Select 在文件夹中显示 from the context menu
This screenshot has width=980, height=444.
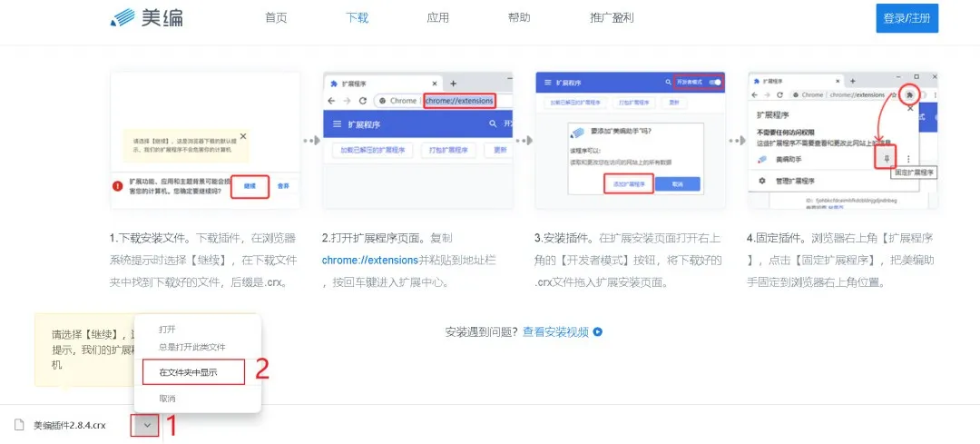193,372
